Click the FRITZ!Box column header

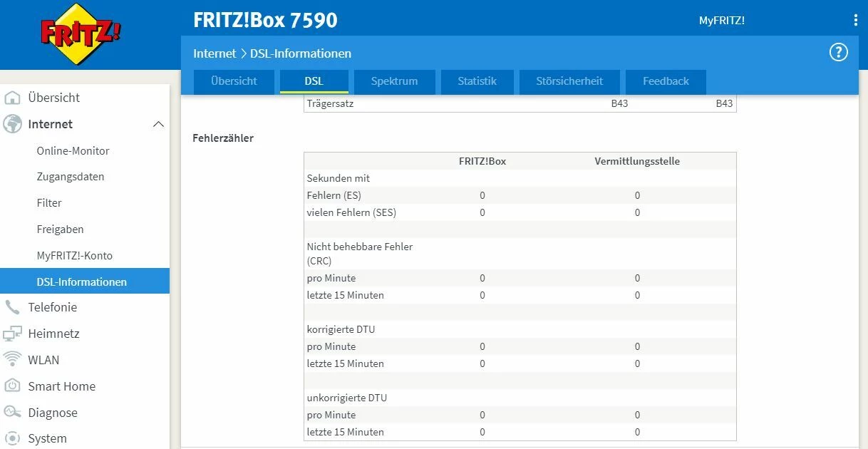[x=482, y=161]
